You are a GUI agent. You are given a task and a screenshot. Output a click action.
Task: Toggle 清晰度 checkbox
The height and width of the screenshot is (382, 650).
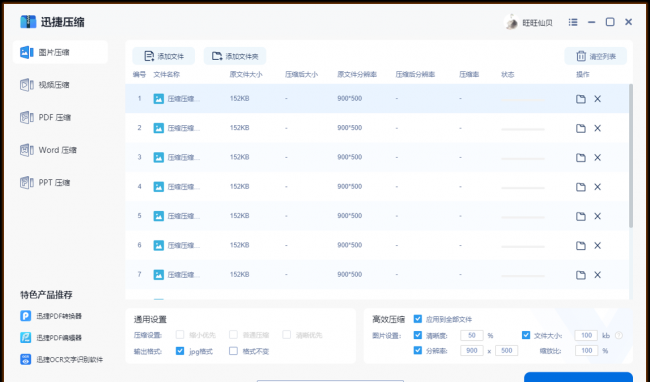click(418, 335)
